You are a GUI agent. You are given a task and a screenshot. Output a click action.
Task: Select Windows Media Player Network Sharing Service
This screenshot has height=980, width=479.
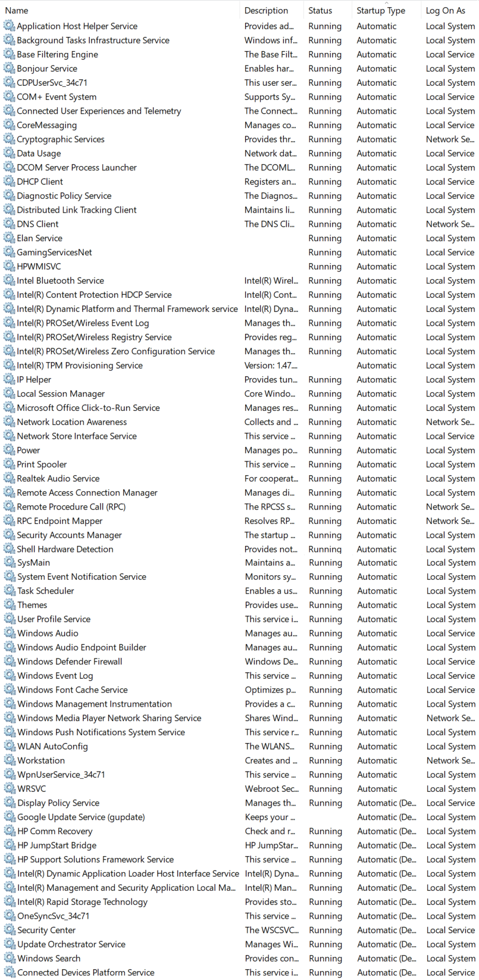pos(109,718)
